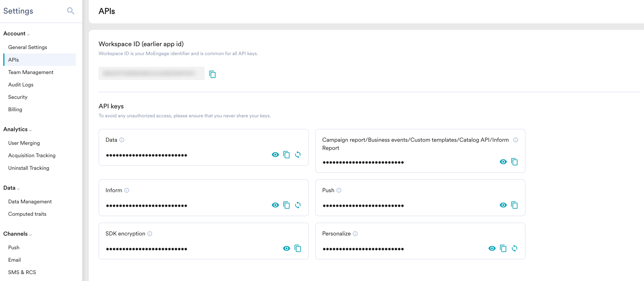Open Uninstall Tracking
644x281 pixels.
(x=29, y=168)
